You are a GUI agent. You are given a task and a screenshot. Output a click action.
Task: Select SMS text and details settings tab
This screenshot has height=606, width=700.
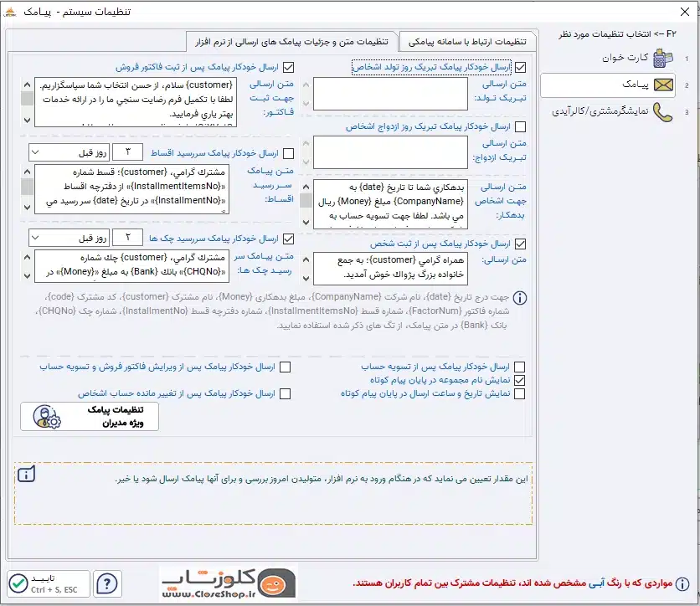click(x=291, y=42)
